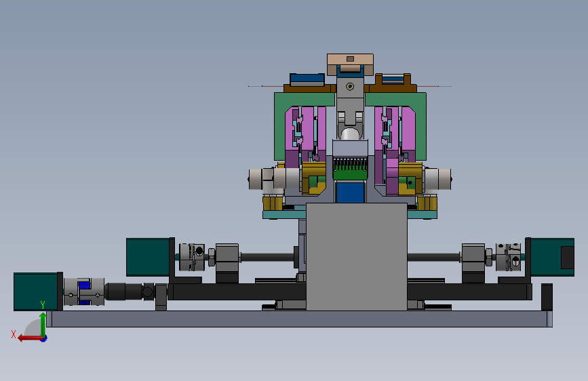Select the jaw coupling with blue spider
Screen dimensions: 588x381
point(84,292)
